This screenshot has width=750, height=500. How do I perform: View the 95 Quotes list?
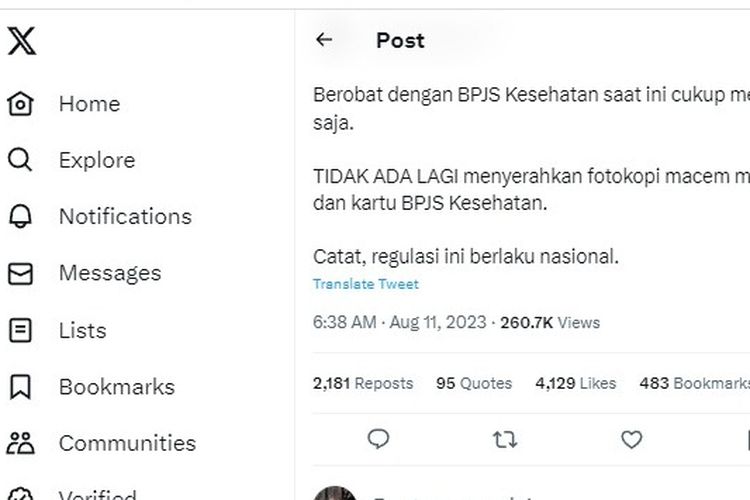pos(474,383)
